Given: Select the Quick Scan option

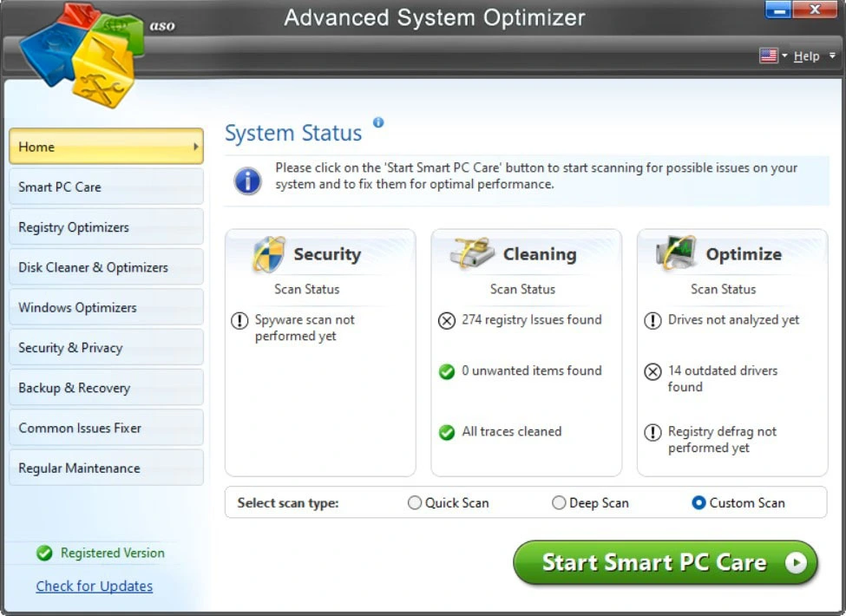Looking at the screenshot, I should (x=415, y=502).
